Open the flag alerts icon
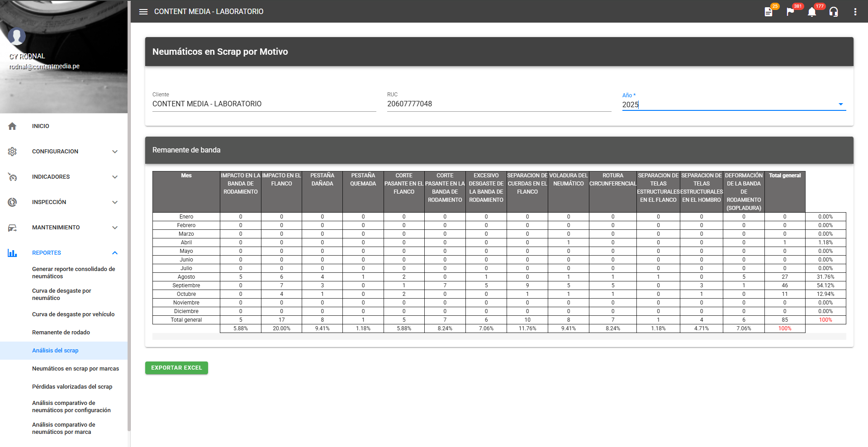Image resolution: width=868 pixels, height=447 pixels. (790, 12)
